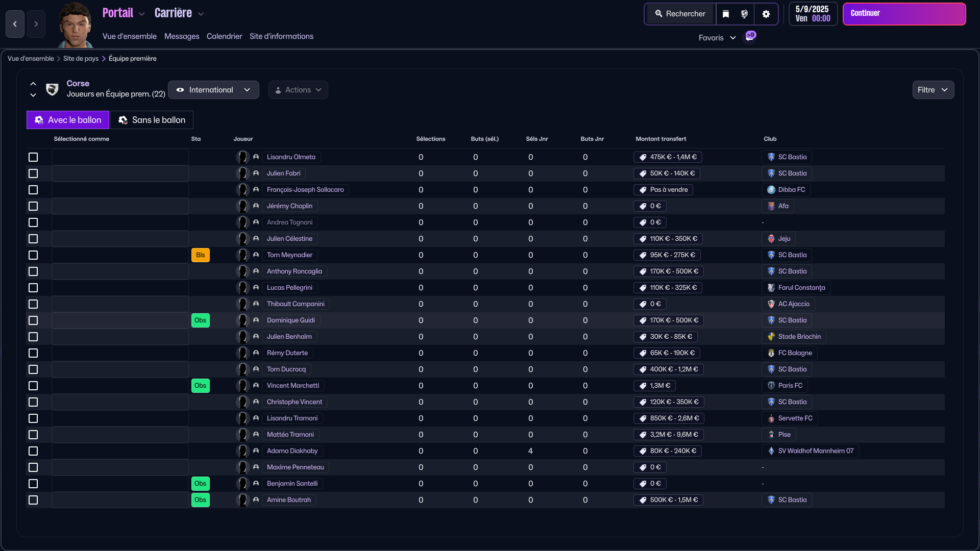The image size is (980, 551).
Task: Click the bookmark icon in top bar
Action: [726, 14]
